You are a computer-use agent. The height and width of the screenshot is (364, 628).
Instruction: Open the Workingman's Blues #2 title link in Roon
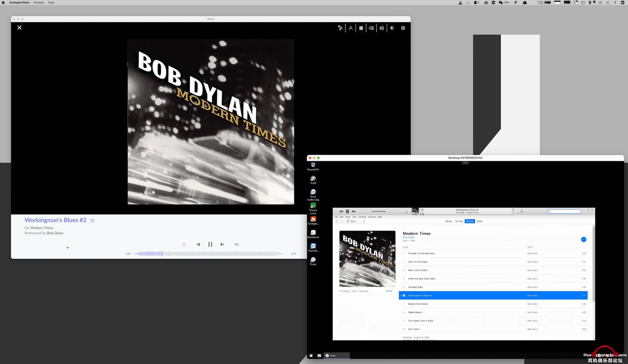tap(55, 220)
